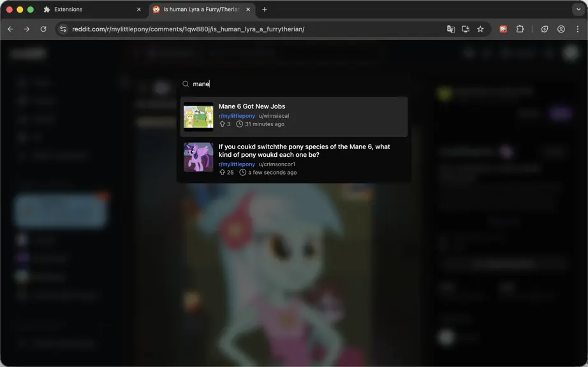Switch to the Extensions tab

92,10
